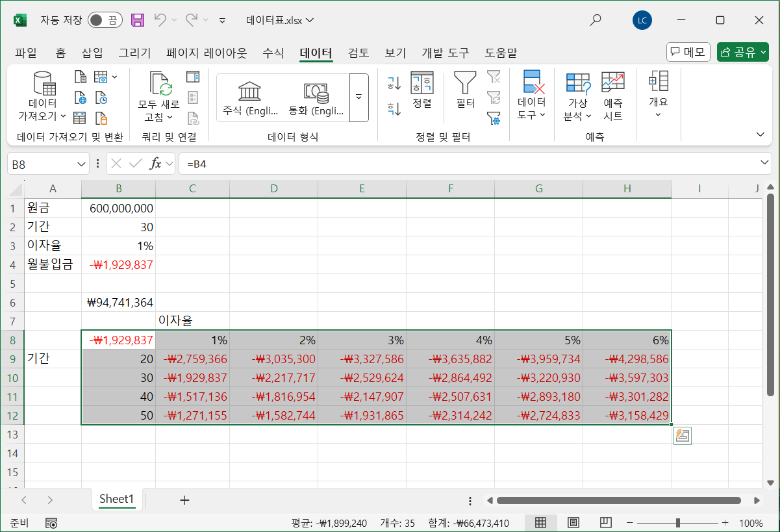This screenshot has width=780, height=532.
Task: Switch to the 검토 tab
Action: [x=359, y=53]
